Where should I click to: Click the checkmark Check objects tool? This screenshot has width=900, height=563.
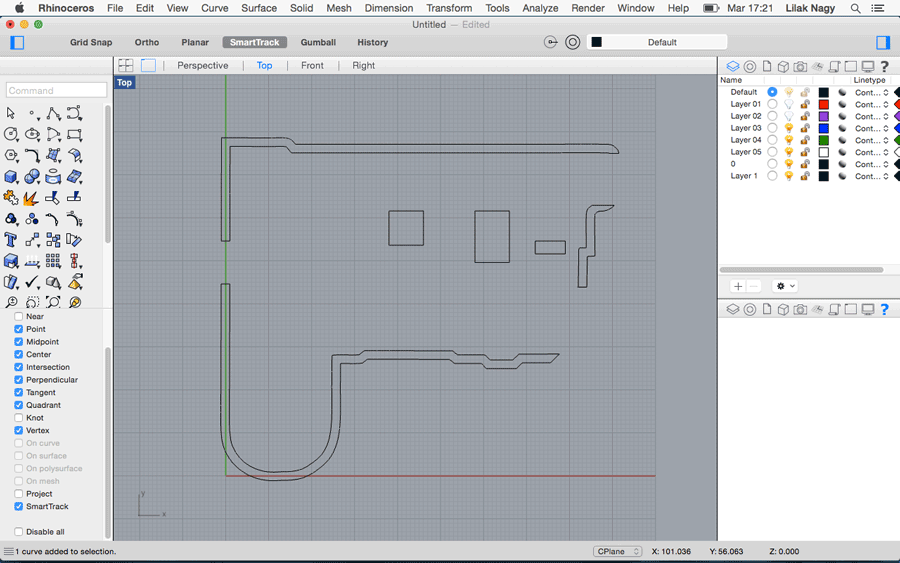tap(32, 282)
